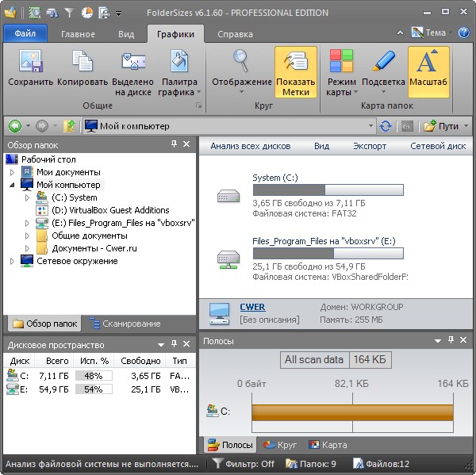This screenshot has width=476, height=475.
Task: Expand the (C:) System tree node
Action: (x=27, y=198)
